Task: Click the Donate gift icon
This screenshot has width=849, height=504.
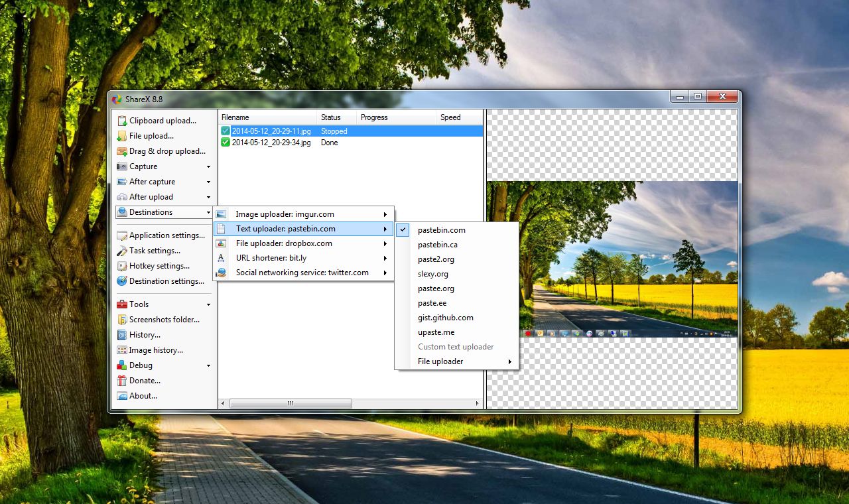Action: tap(122, 381)
